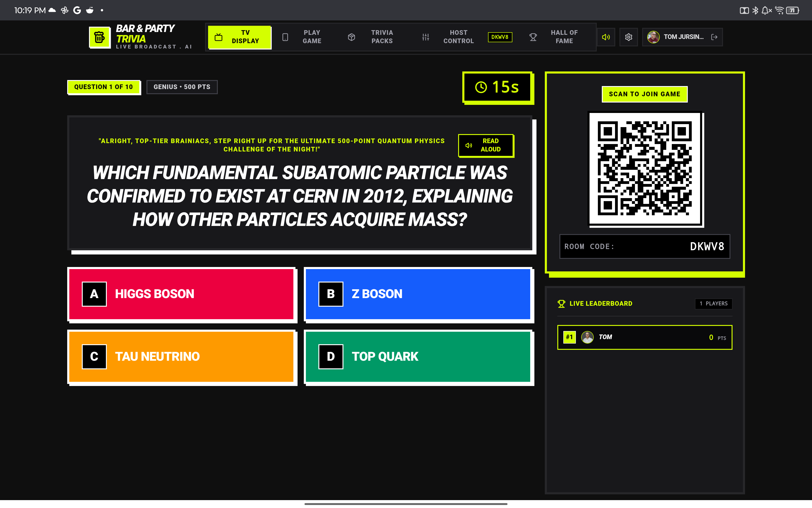Click the join game QR code
812x508 pixels.
click(x=644, y=168)
